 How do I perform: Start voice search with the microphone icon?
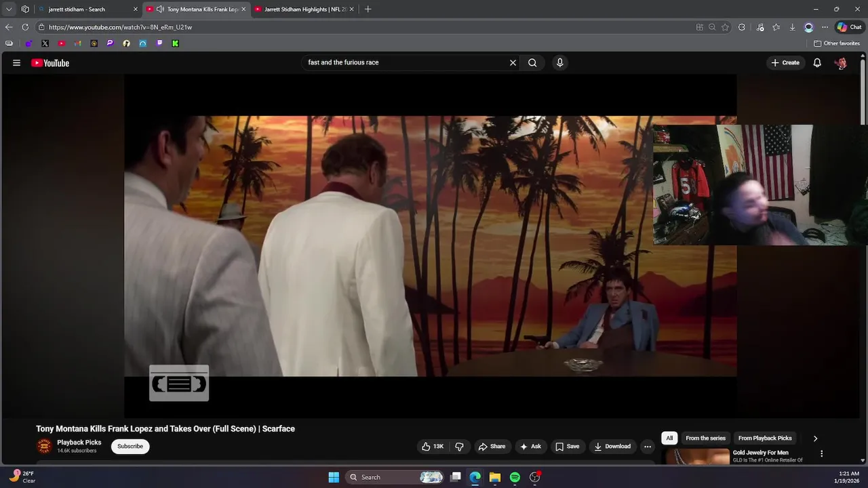pyautogui.click(x=559, y=62)
